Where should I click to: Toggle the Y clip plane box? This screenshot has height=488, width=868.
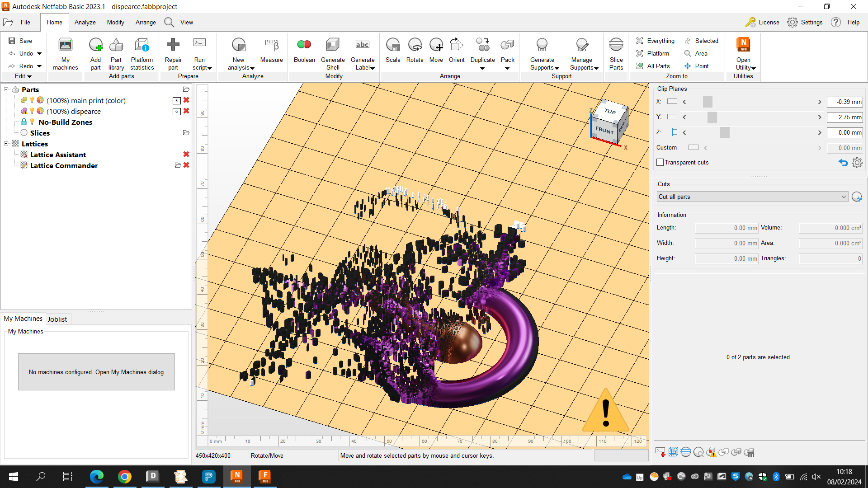(x=672, y=117)
